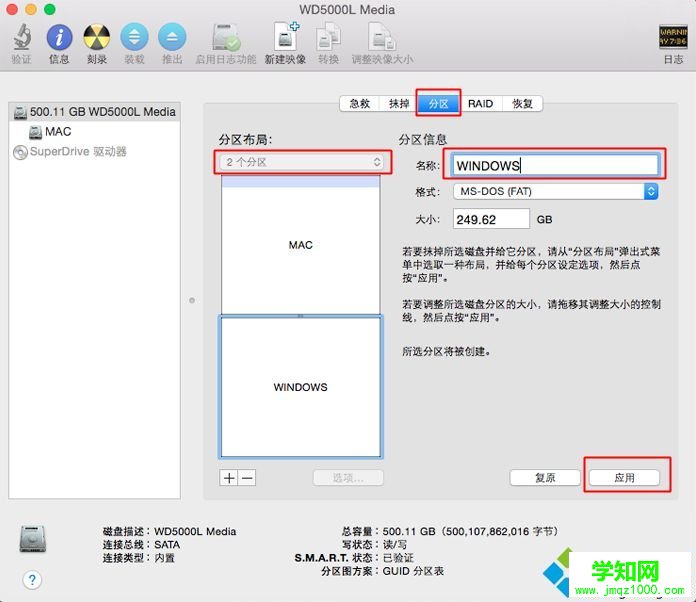696x602 pixels.
Task: Open the Log (日志) icon
Action: point(673,36)
